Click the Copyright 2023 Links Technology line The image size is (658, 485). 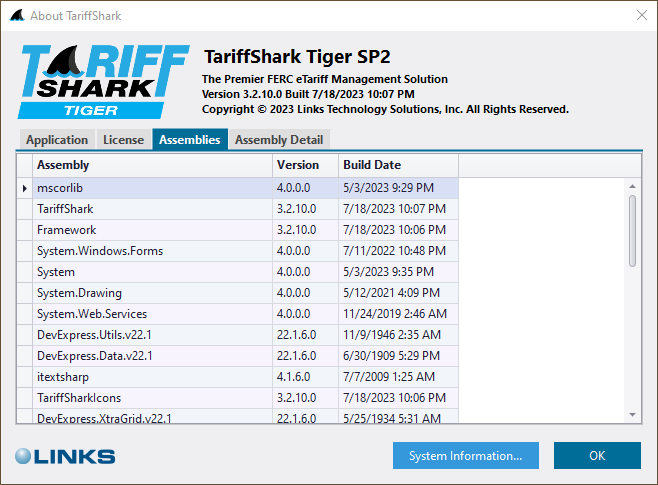pos(385,109)
